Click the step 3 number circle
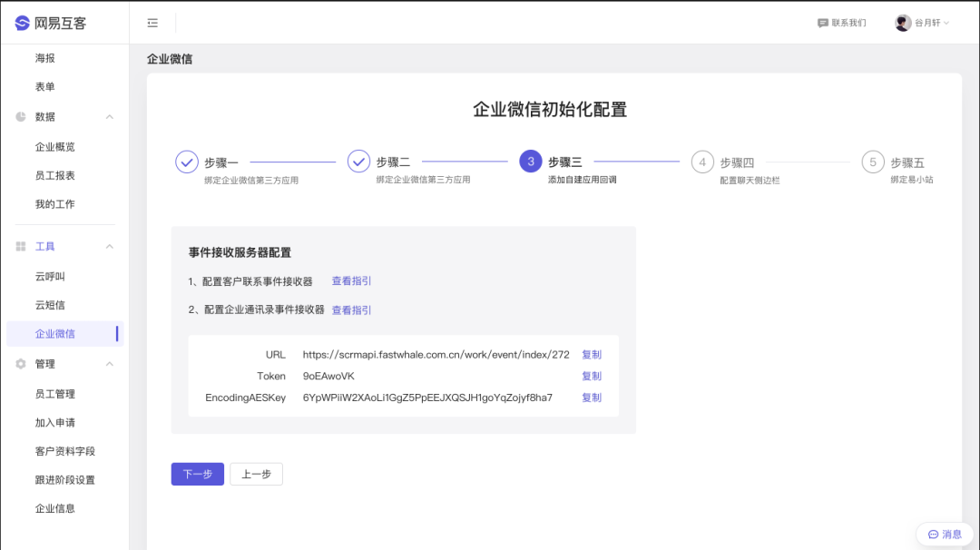 531,162
